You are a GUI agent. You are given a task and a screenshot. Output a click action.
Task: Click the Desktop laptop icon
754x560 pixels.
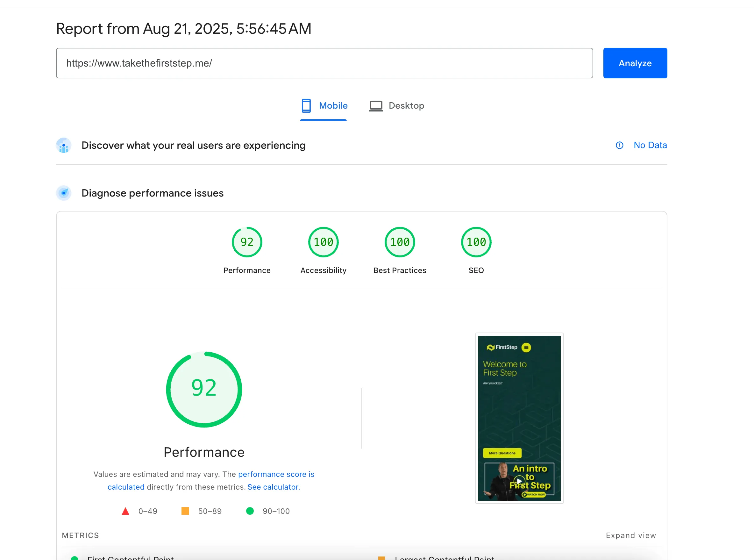[x=375, y=106]
